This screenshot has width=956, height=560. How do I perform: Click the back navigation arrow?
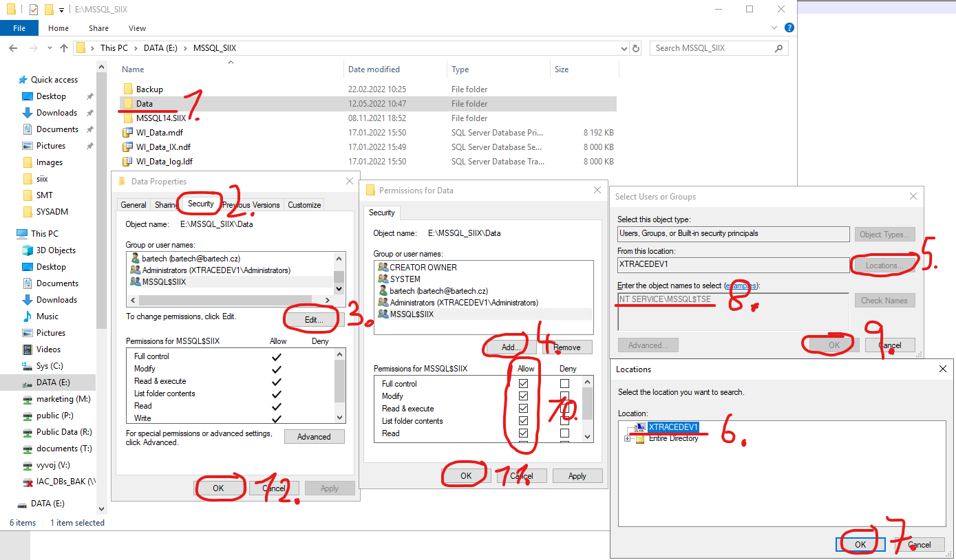coord(13,48)
